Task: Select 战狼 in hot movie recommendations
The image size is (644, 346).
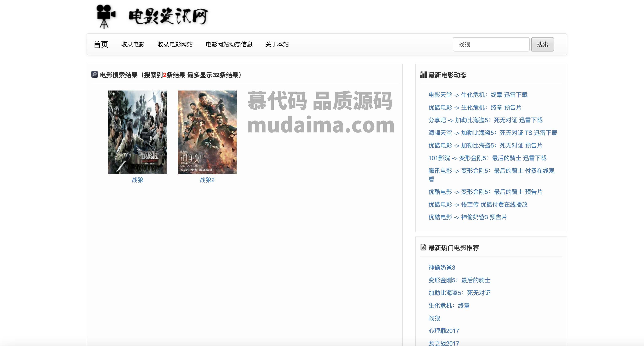Action: point(434,318)
